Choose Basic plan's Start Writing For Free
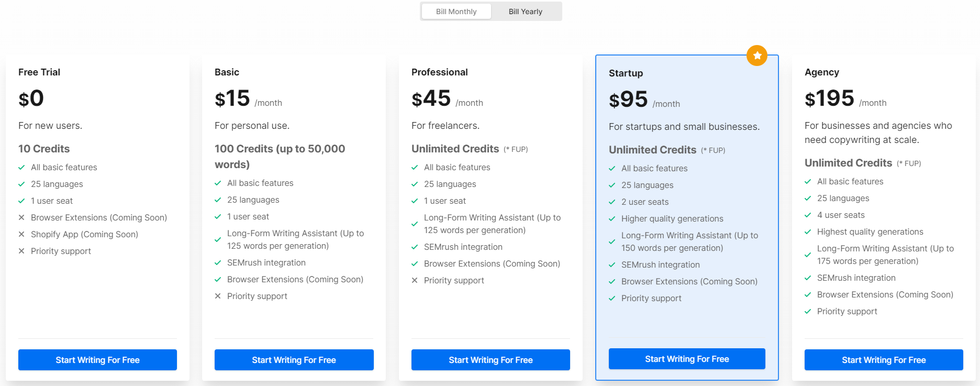 pyautogui.click(x=294, y=360)
